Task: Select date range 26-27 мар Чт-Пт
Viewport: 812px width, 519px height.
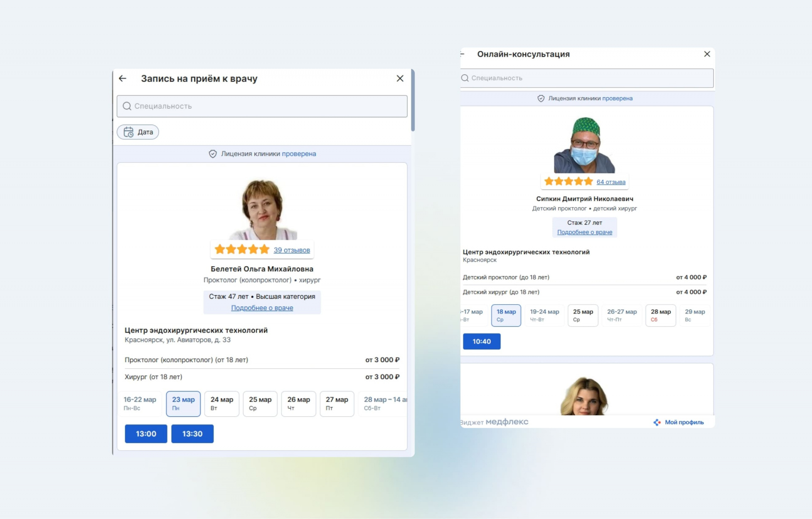Action: coord(622,315)
